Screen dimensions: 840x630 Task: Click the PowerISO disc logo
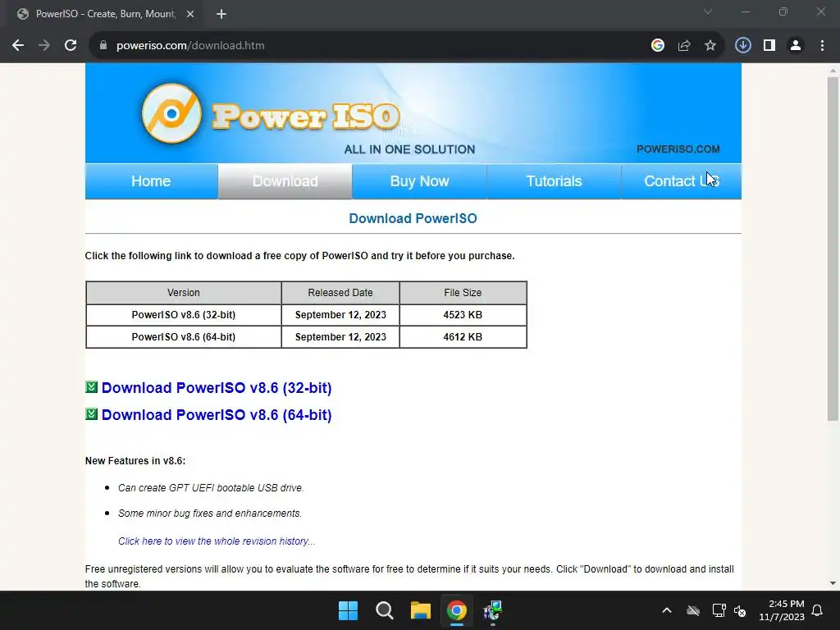171,113
